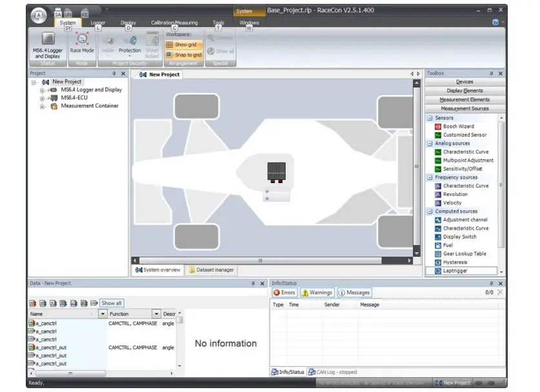Collapse the Frequency sources group
Viewport: 540px width, 392px height.
(x=430, y=177)
